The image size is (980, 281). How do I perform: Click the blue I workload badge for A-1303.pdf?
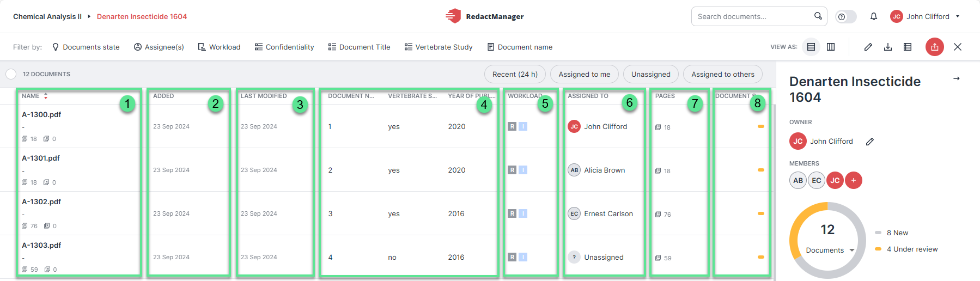[523, 257]
